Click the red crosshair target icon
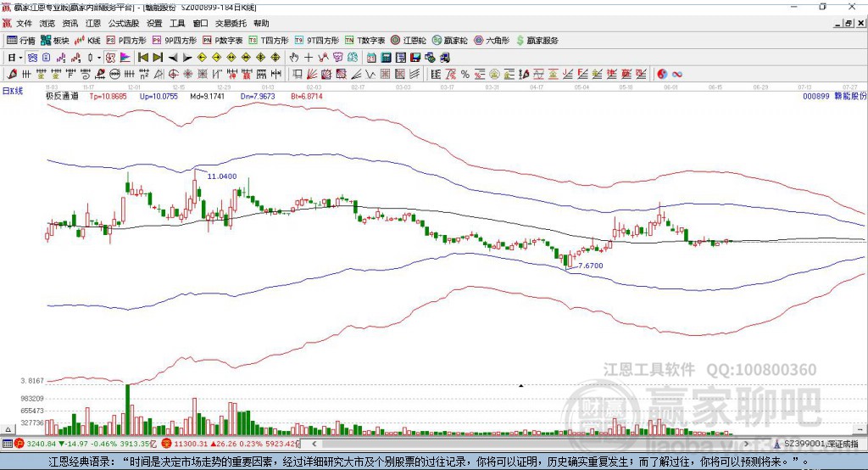 173,75
